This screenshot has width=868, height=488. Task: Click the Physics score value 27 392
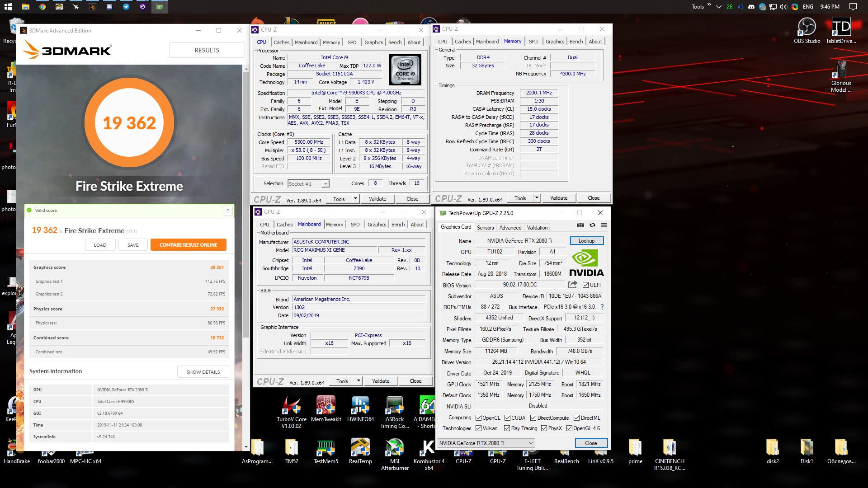(217, 309)
